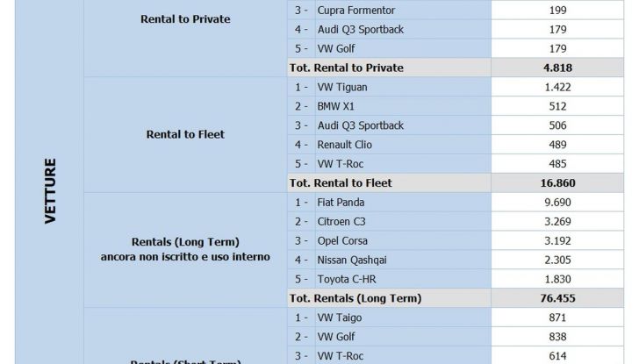Select the Rental to Private category cell

(185, 18)
